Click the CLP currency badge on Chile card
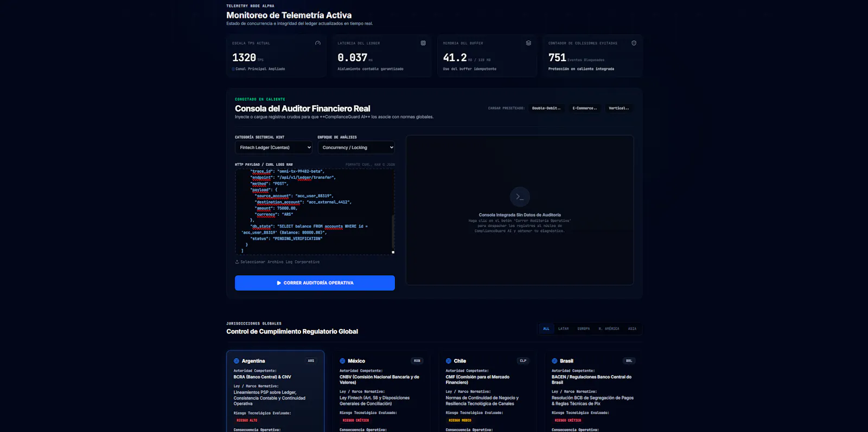The image size is (868, 432). (523, 361)
